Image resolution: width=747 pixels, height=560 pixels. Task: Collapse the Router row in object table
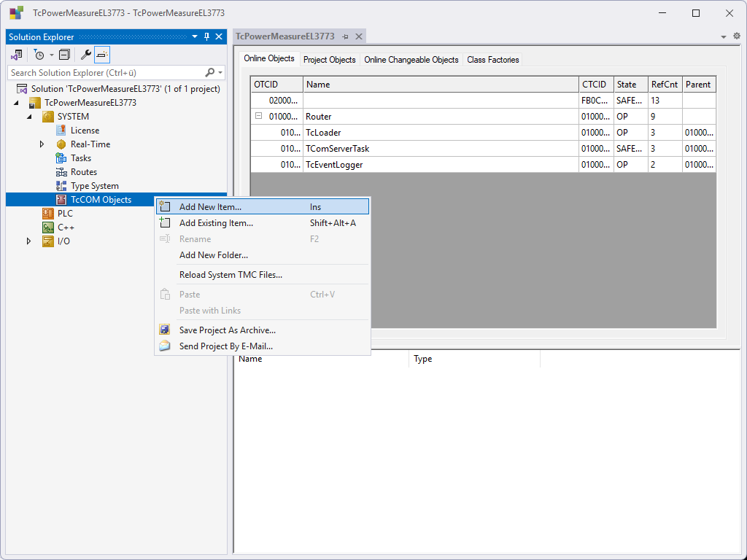[259, 116]
